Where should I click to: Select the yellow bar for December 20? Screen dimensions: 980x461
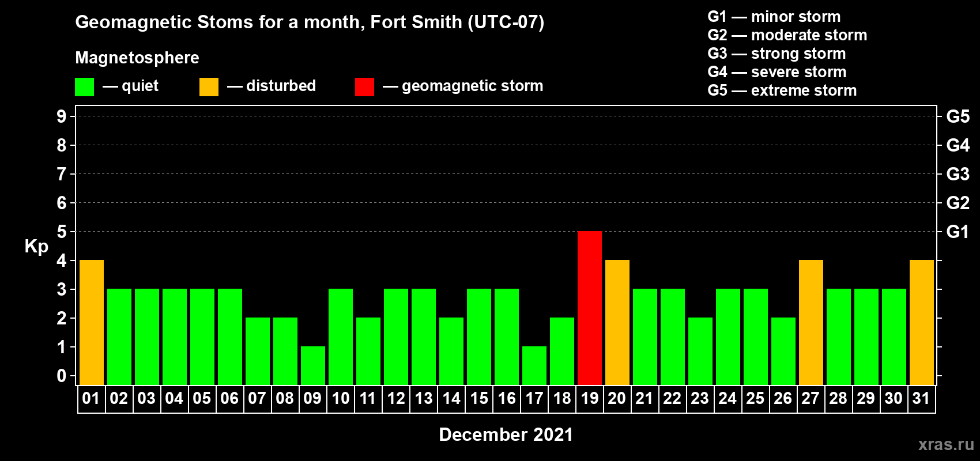pos(617,322)
